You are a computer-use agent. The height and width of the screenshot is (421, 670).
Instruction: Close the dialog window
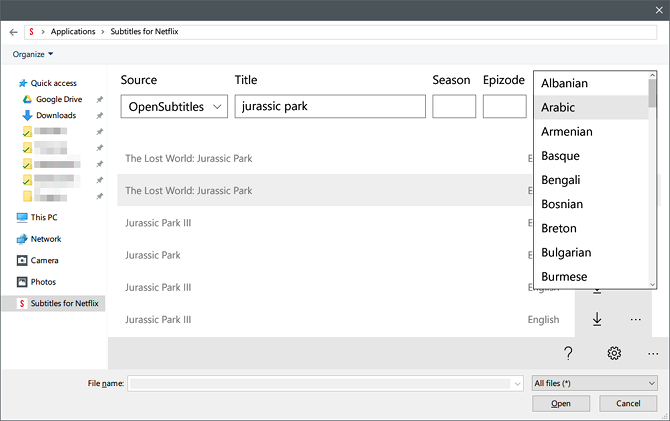click(659, 10)
